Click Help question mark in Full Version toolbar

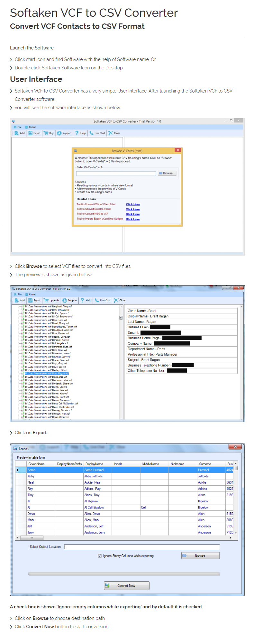[82, 300]
